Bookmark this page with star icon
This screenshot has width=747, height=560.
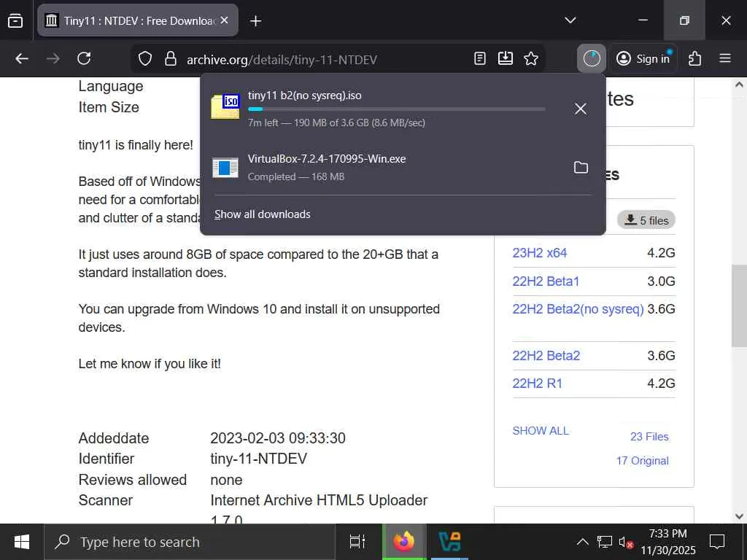[x=531, y=58]
